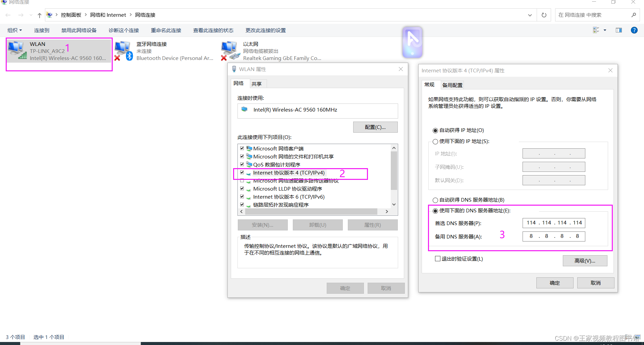Open the 备用配置 tab

[452, 85]
